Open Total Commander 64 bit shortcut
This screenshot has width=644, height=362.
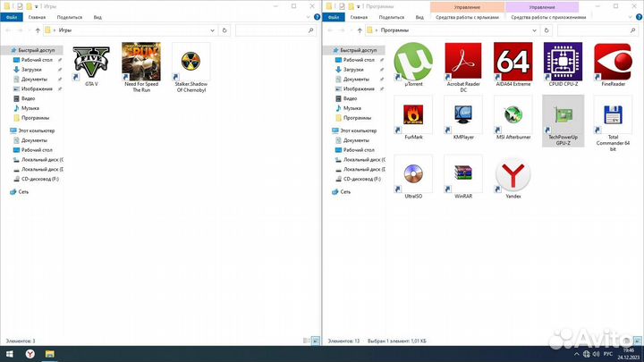point(614,123)
